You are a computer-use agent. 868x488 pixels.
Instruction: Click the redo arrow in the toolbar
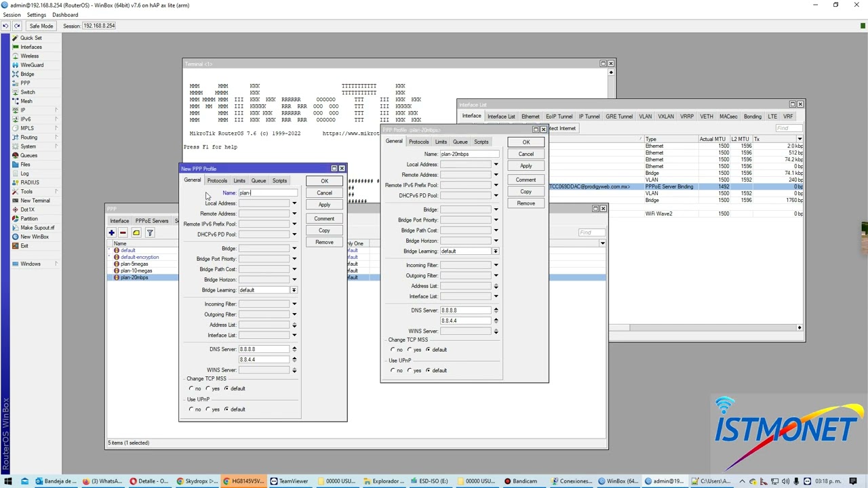coord(17,26)
